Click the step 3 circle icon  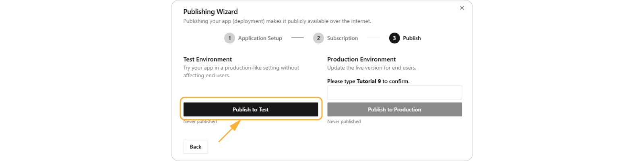(394, 38)
